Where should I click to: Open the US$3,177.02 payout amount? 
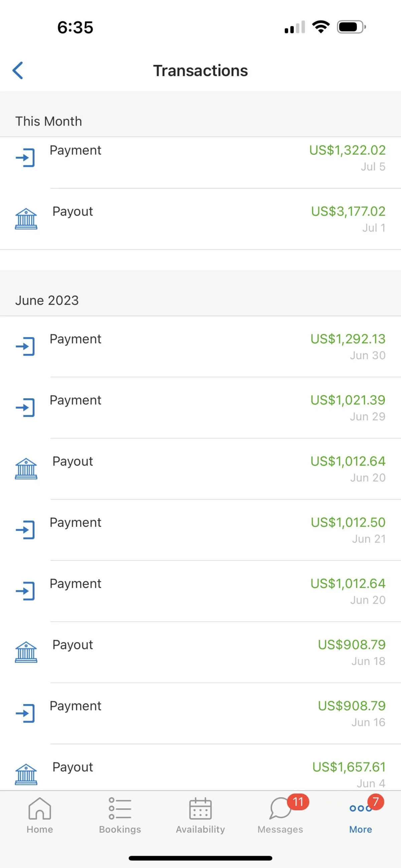click(348, 212)
